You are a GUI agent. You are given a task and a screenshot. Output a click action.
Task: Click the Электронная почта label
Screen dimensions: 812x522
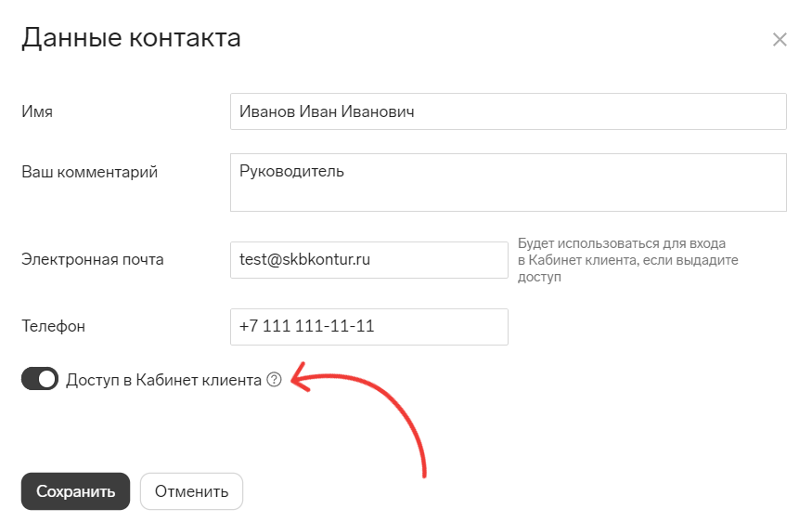pos(93,260)
